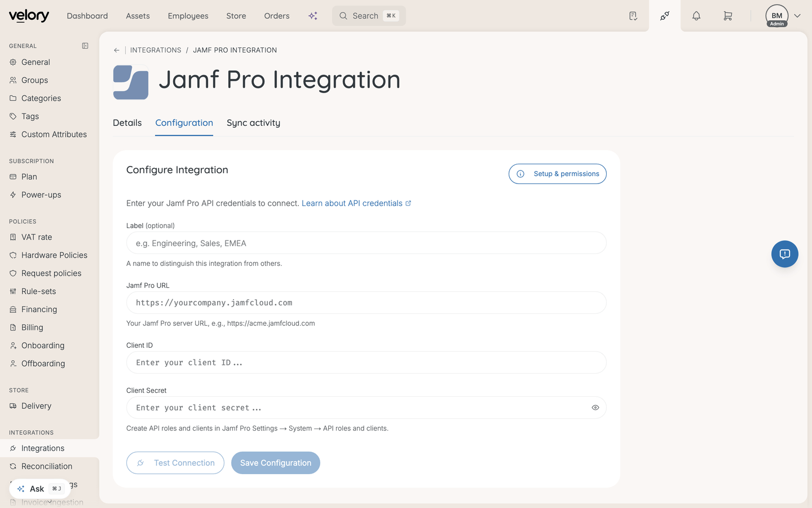Click the Setup & permissions button
Image resolution: width=812 pixels, height=508 pixels.
(x=558, y=174)
